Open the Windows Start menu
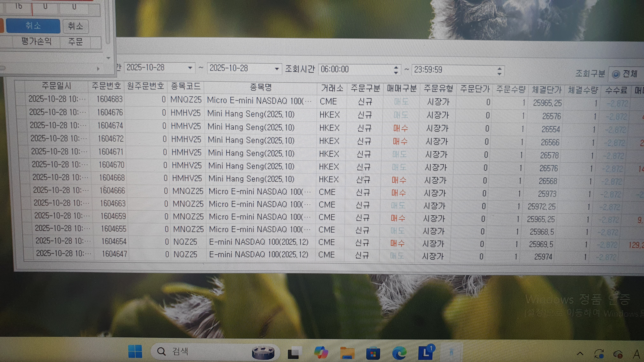Screen dimensions: 644x362 (x=135, y=351)
